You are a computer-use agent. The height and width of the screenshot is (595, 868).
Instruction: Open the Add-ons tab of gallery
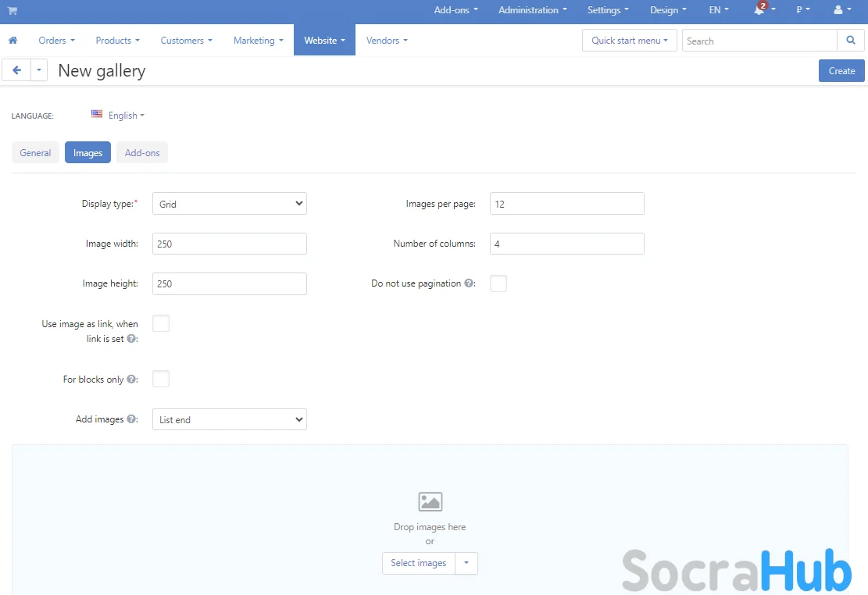click(142, 153)
